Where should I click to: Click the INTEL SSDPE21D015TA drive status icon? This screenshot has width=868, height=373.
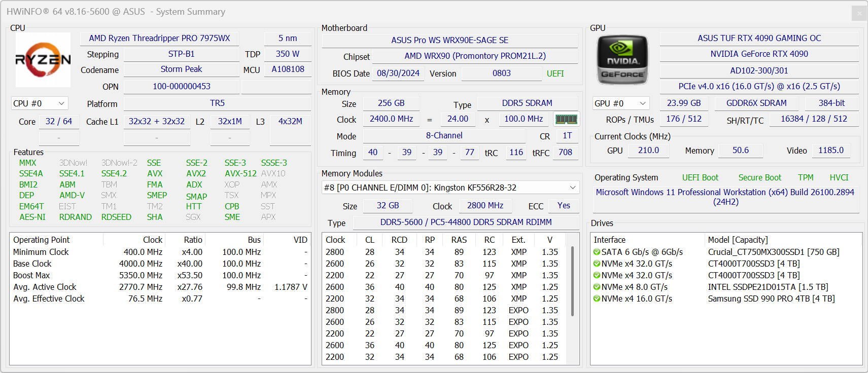point(597,287)
